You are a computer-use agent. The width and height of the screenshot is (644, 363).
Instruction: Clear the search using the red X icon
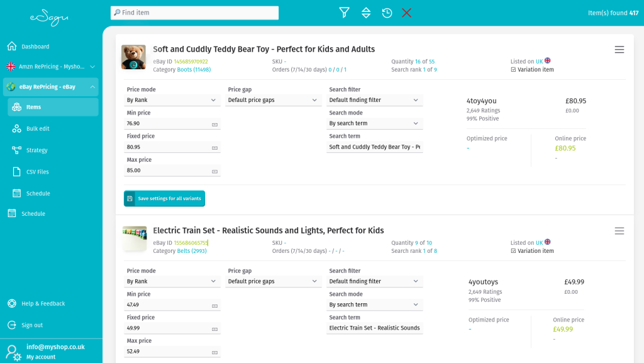click(406, 13)
